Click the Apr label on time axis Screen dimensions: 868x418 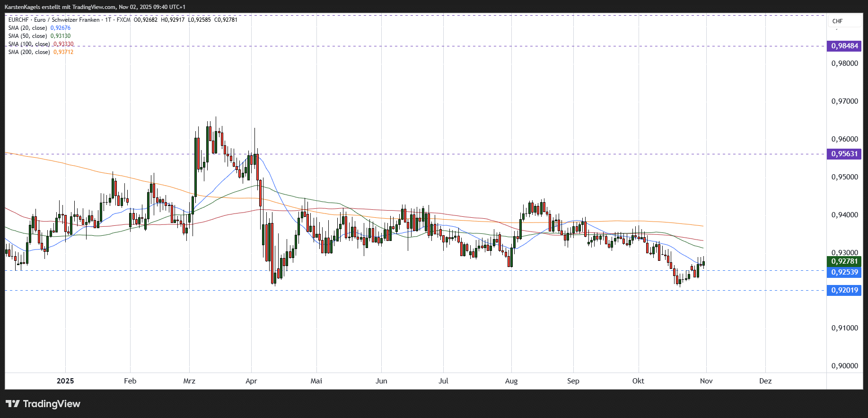(251, 381)
